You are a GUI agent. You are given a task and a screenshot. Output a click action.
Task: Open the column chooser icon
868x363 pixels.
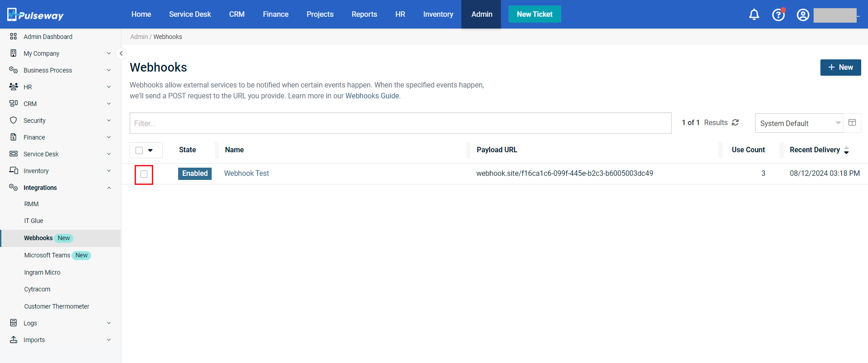(x=852, y=123)
